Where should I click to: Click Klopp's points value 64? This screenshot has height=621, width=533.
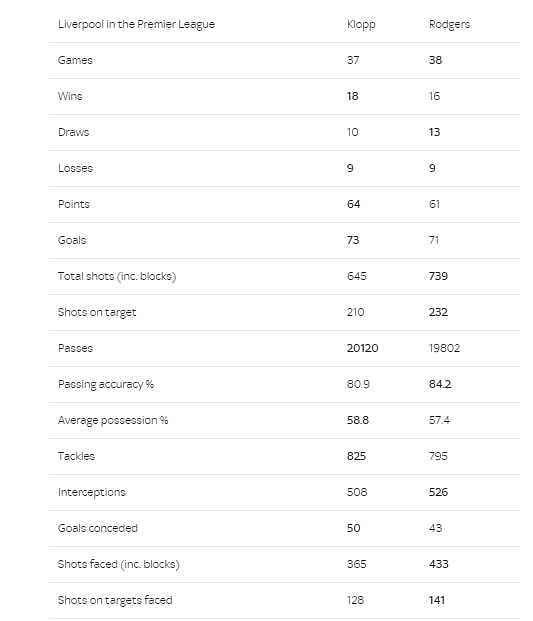(353, 204)
